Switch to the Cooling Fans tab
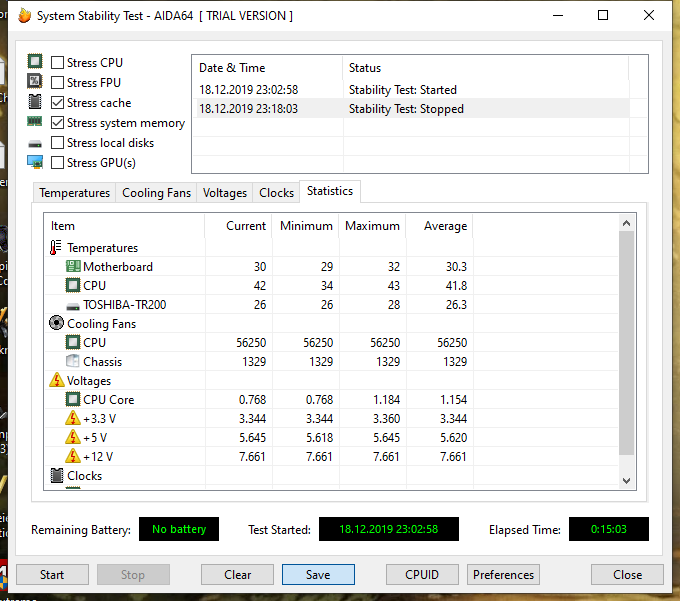 (156, 193)
